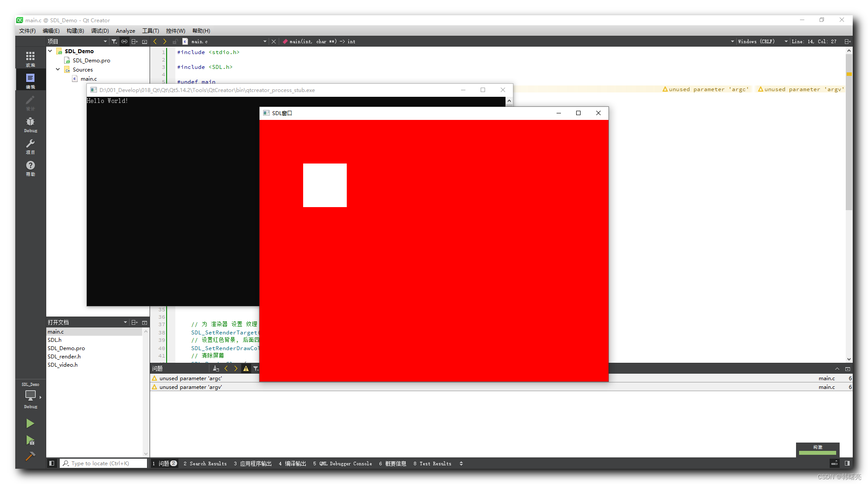Close the project side panel
868x484 pixels.
pos(144,41)
